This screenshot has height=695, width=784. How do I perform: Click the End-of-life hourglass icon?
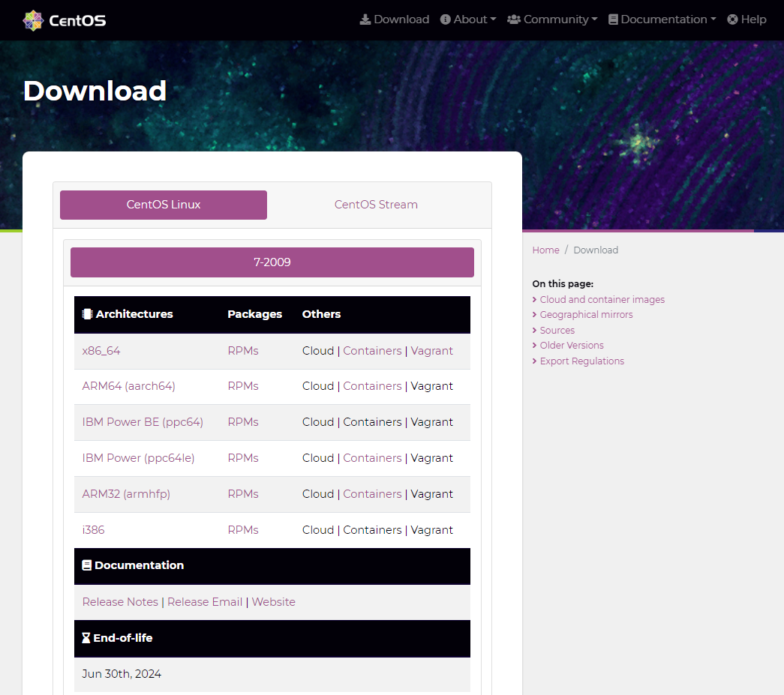pos(86,638)
